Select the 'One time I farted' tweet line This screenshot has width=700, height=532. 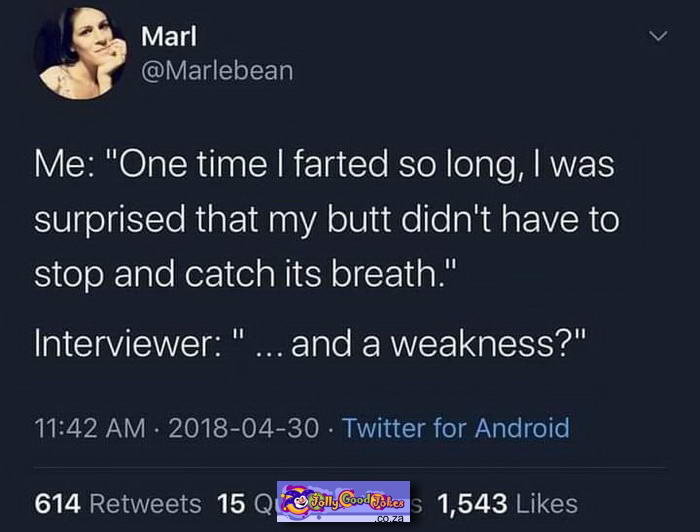pyautogui.click(x=324, y=164)
